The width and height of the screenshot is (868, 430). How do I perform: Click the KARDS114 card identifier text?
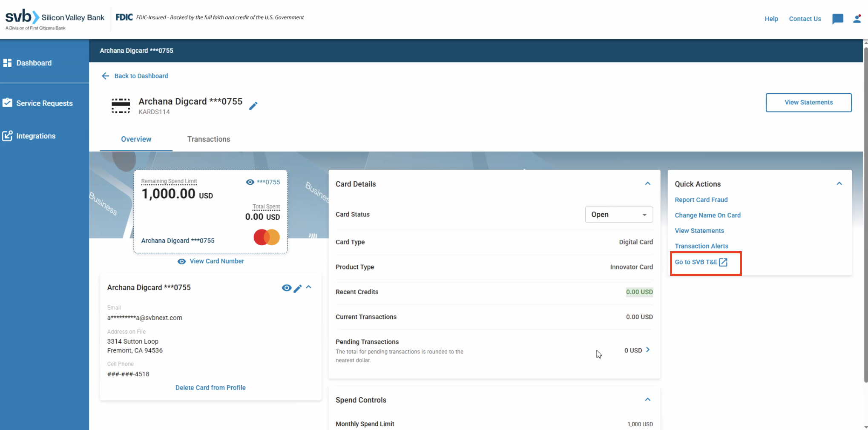154,112
